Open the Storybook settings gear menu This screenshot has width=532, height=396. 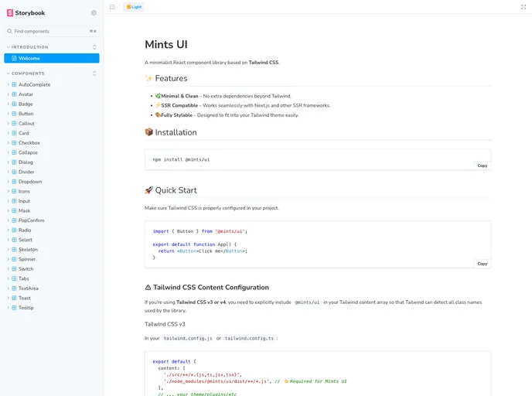pyautogui.click(x=94, y=13)
